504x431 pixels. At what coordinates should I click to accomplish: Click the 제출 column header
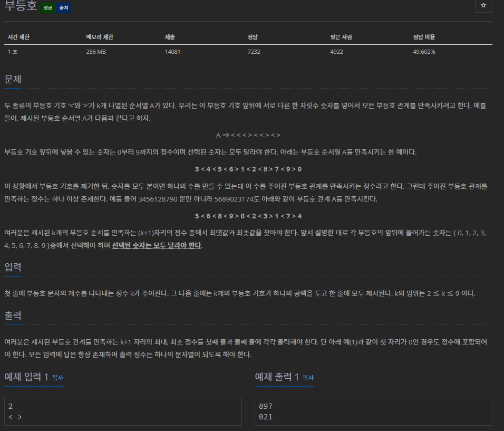click(170, 37)
